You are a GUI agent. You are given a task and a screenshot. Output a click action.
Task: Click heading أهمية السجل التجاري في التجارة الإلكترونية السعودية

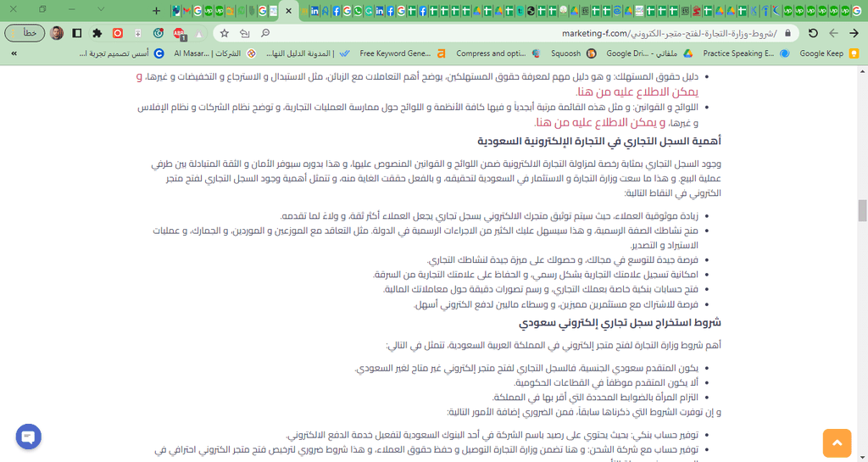point(599,141)
